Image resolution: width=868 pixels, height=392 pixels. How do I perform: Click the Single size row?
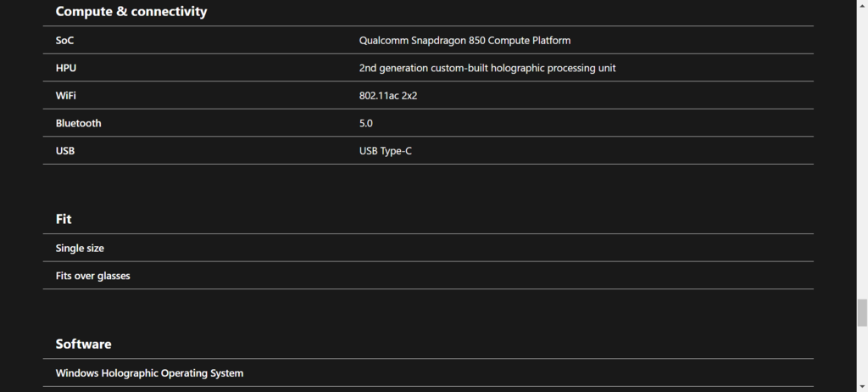(x=80, y=248)
